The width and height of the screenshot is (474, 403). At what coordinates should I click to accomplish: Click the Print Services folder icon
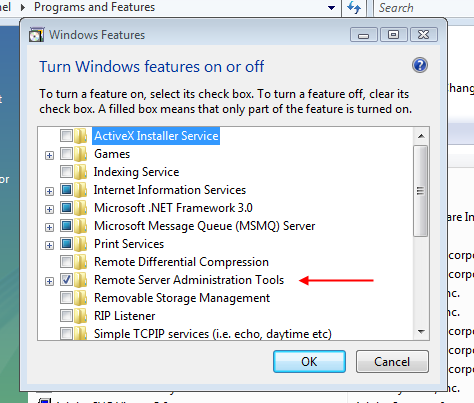point(81,244)
